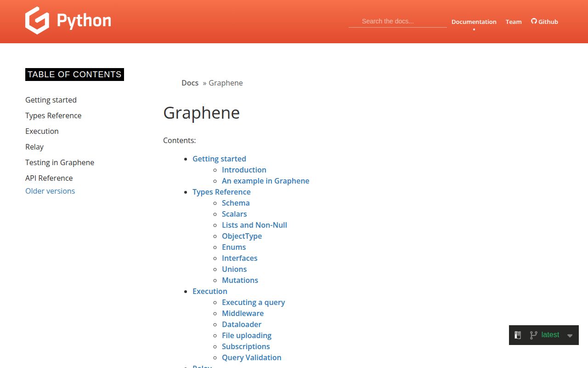Click the Graphene page heading
The height and width of the screenshot is (368, 588).
202,113
